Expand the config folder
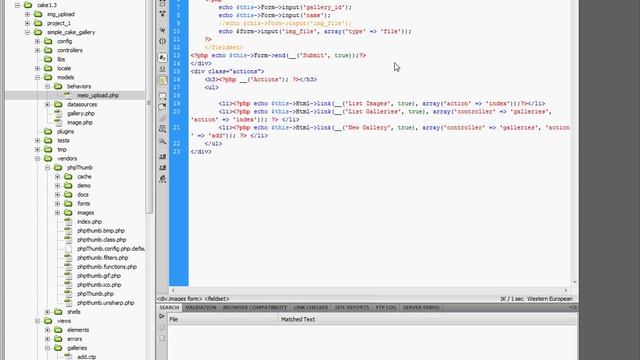This screenshot has height=360, width=640. pos(38,41)
